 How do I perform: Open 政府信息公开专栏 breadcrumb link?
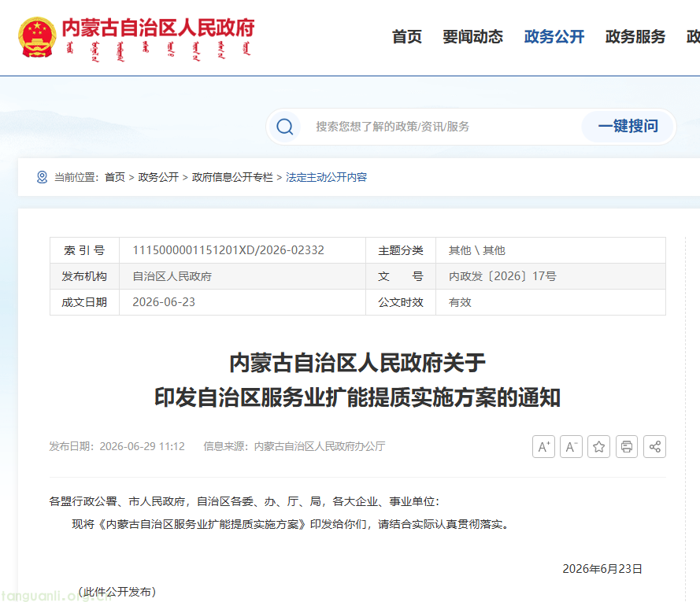[232, 177]
